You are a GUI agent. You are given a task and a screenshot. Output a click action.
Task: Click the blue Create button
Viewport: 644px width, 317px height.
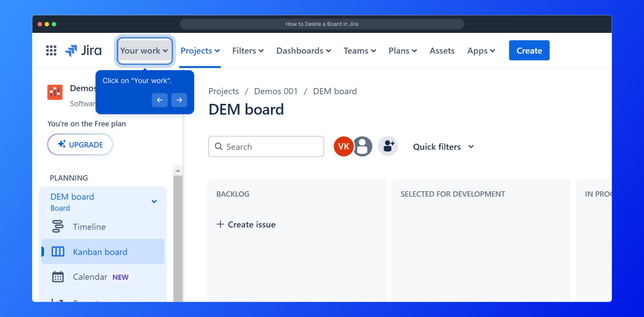tap(529, 50)
